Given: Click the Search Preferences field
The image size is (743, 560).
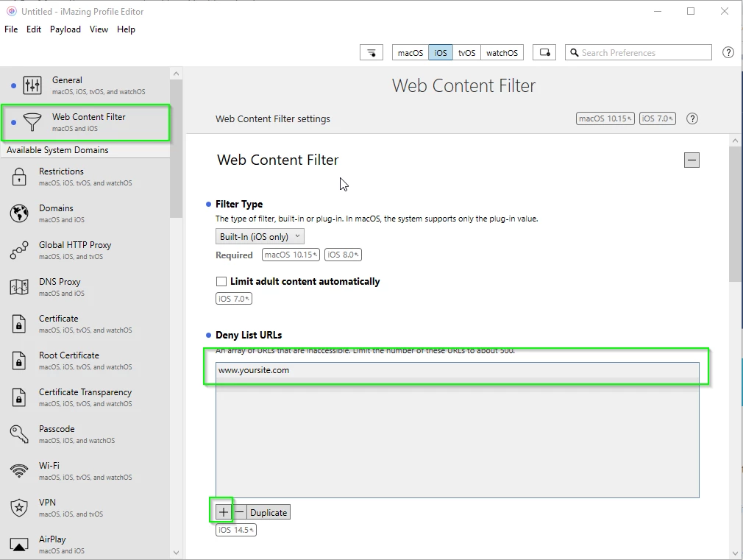Looking at the screenshot, I should (639, 53).
